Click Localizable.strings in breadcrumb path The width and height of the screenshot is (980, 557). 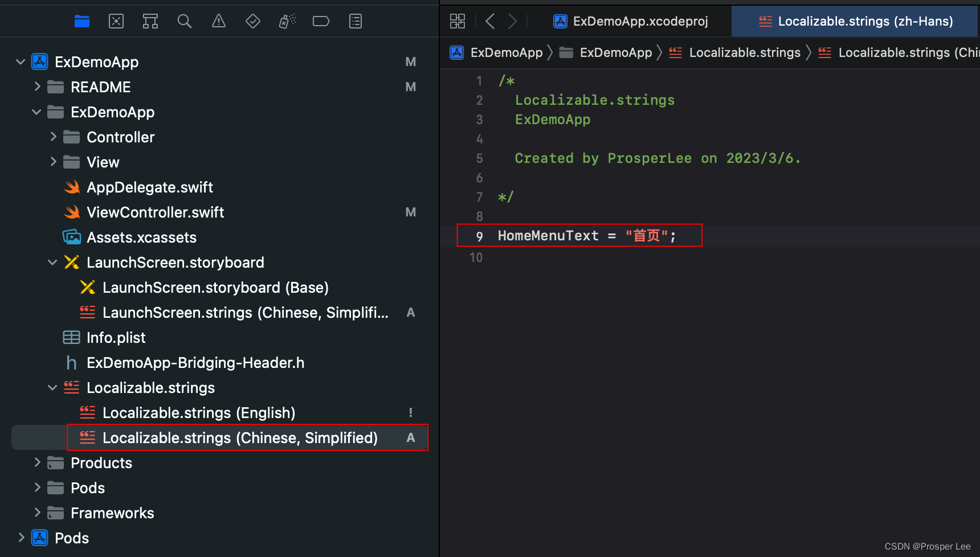point(735,52)
